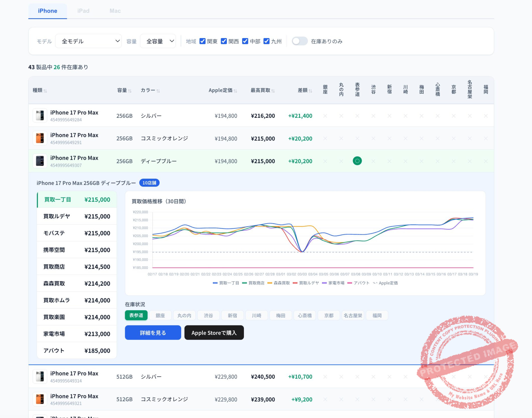Sort by 容量 column sort arrows
This screenshot has height=418, width=532.
pyautogui.click(x=130, y=91)
